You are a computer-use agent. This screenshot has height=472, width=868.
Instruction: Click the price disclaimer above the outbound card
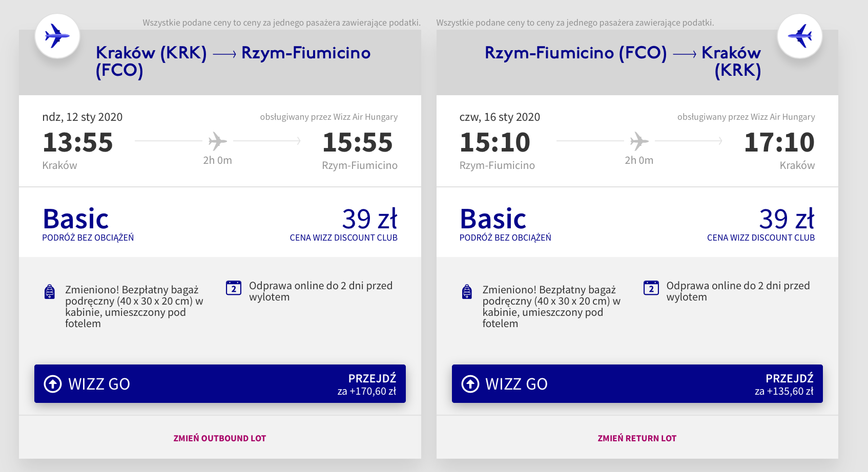click(282, 23)
